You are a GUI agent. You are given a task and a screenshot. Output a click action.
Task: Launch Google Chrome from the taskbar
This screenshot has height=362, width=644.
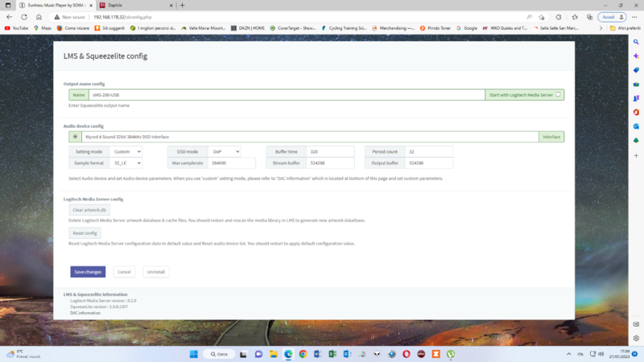click(303, 354)
